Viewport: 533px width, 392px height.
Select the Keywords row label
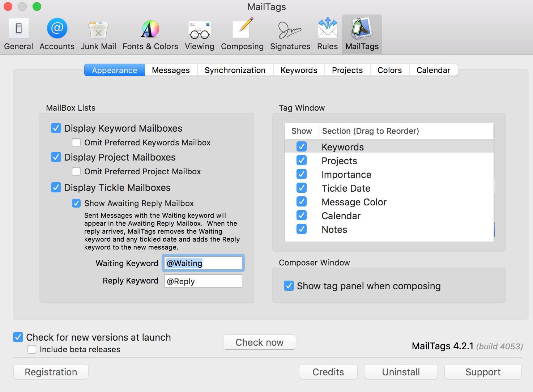[x=343, y=147]
